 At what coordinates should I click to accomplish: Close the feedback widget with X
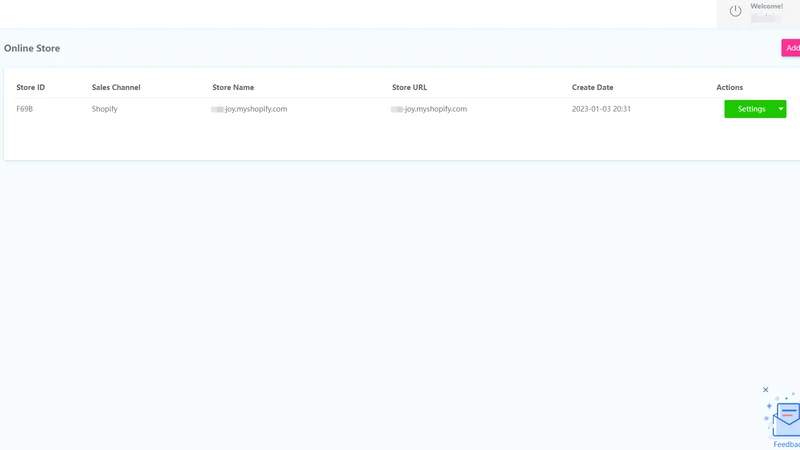coord(765,390)
